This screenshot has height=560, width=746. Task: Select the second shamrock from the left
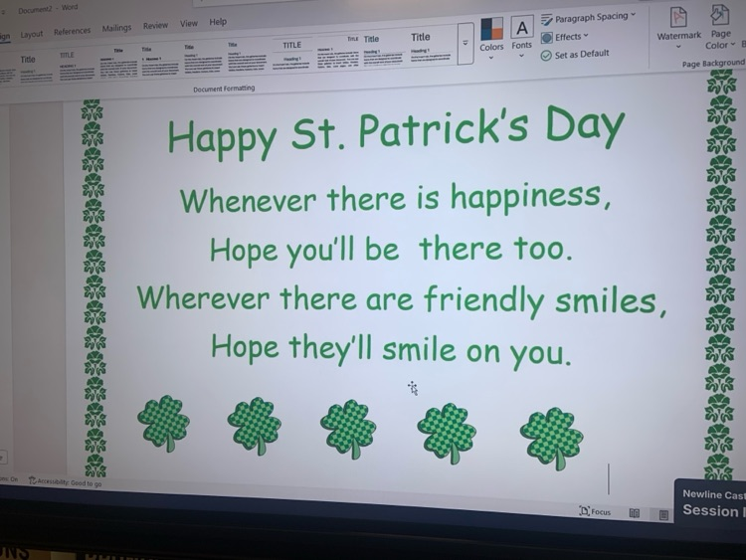[254, 426]
